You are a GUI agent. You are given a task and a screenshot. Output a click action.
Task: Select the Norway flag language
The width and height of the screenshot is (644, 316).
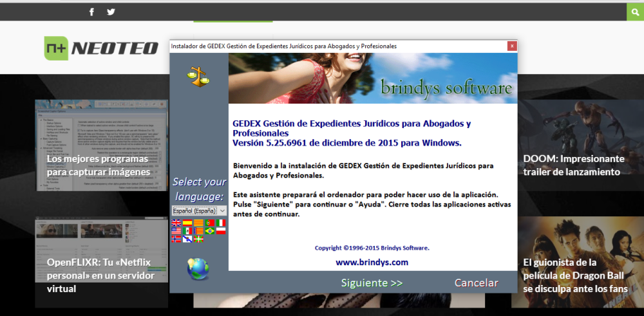[176, 239]
